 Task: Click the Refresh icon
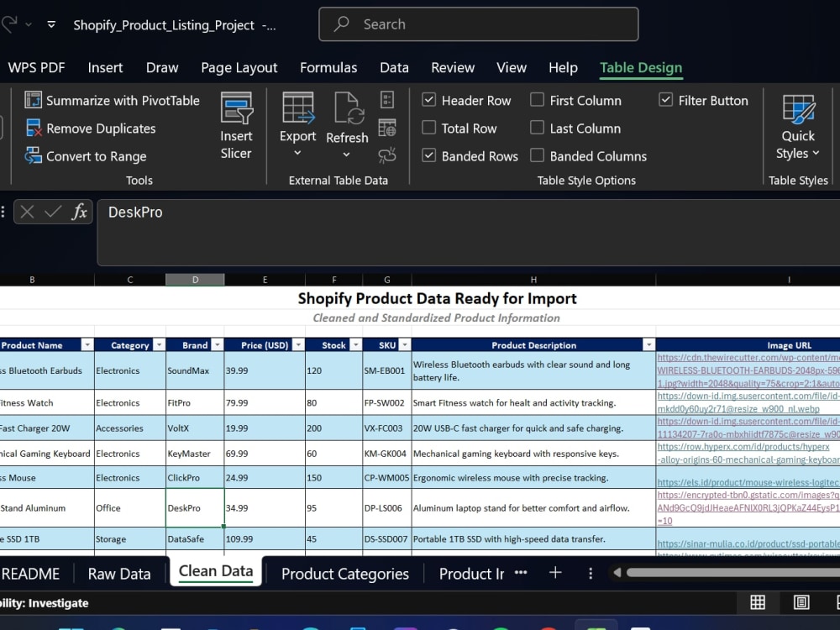(348, 108)
